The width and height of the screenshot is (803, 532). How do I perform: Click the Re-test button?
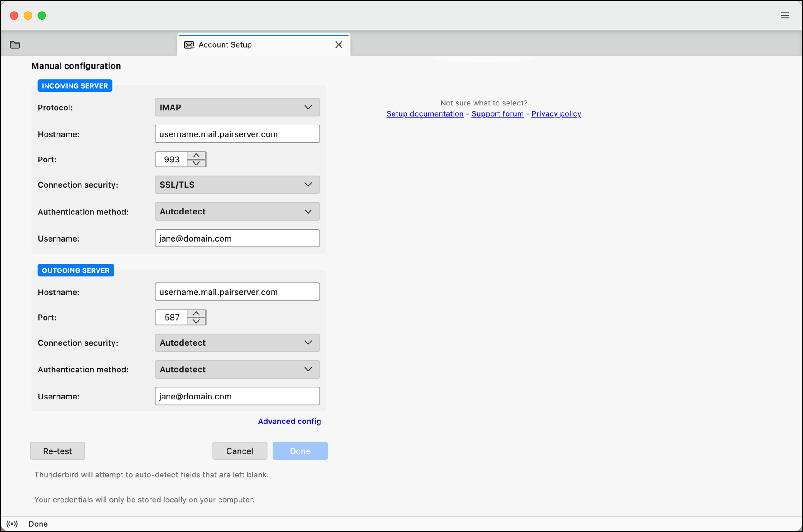57,451
